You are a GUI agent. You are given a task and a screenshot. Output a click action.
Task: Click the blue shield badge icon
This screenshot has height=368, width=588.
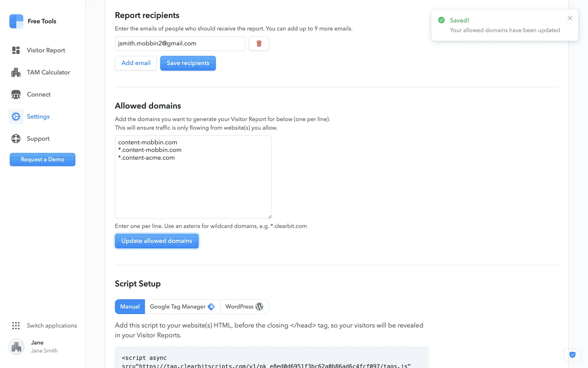point(572,355)
